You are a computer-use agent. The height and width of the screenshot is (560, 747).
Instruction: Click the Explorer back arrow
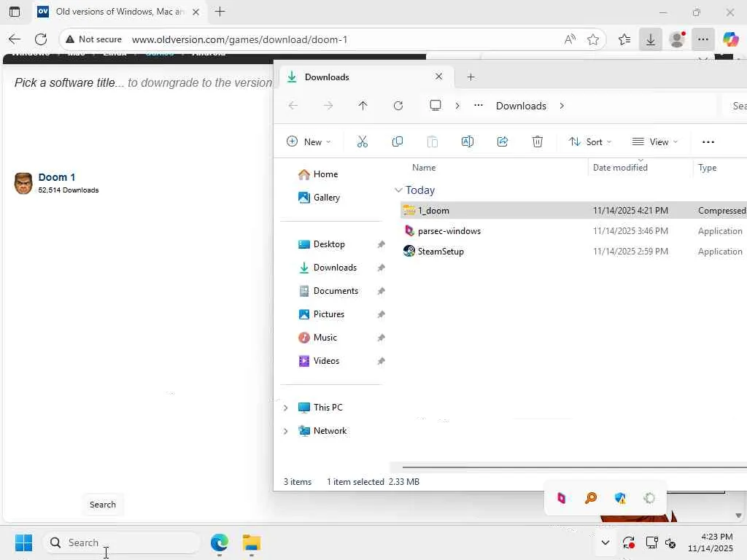tap(293, 106)
